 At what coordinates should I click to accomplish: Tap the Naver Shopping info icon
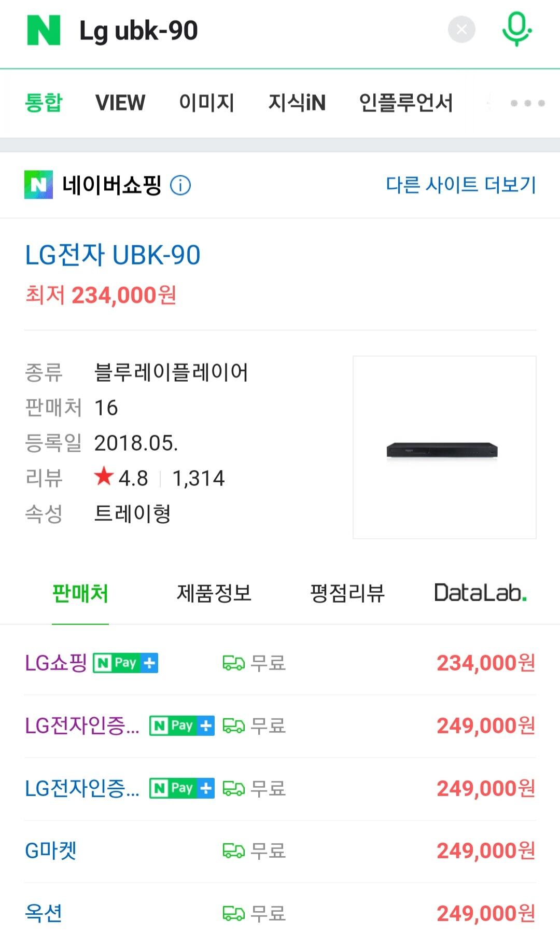click(180, 185)
